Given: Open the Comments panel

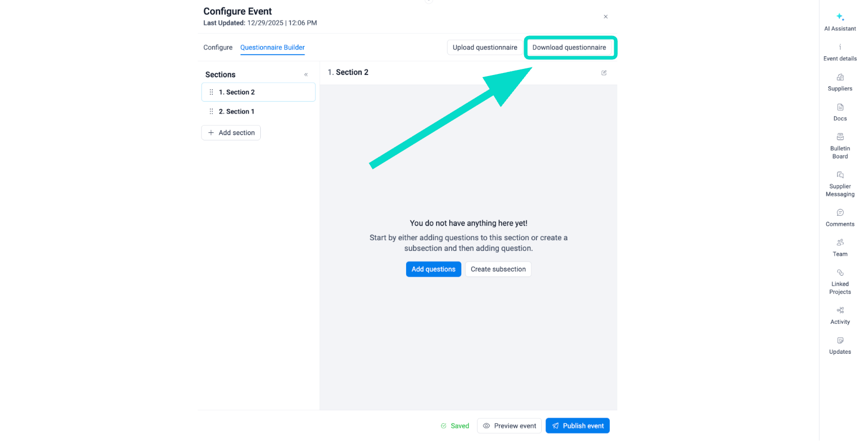Looking at the screenshot, I should coord(840,218).
